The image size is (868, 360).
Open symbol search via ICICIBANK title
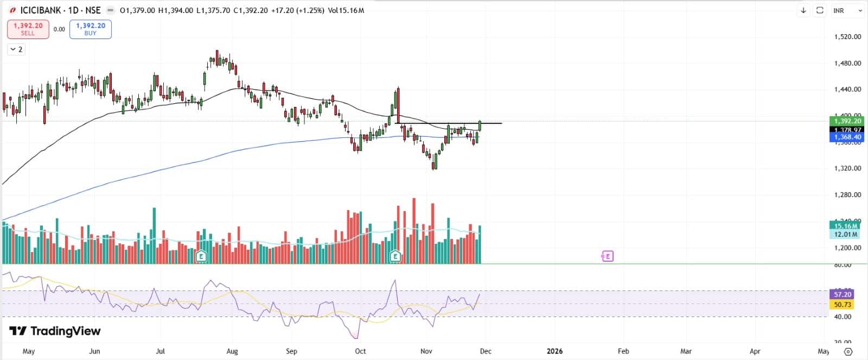[x=60, y=10]
